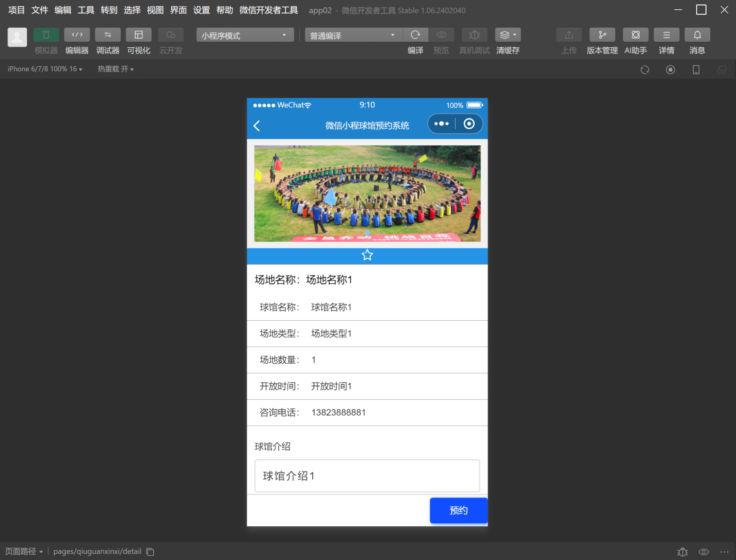736x560 pixels.
Task: Open the Messages bell icon
Action: (697, 35)
